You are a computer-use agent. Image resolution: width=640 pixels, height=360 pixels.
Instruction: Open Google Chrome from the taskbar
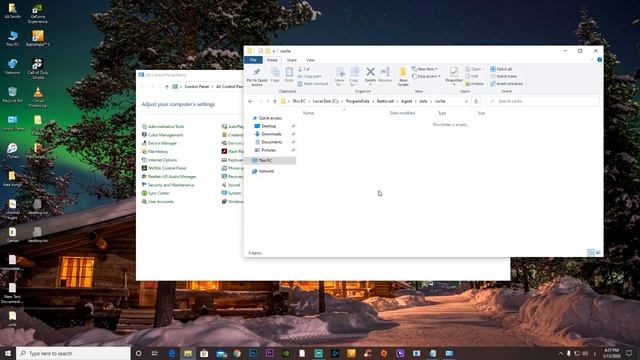tap(237, 353)
